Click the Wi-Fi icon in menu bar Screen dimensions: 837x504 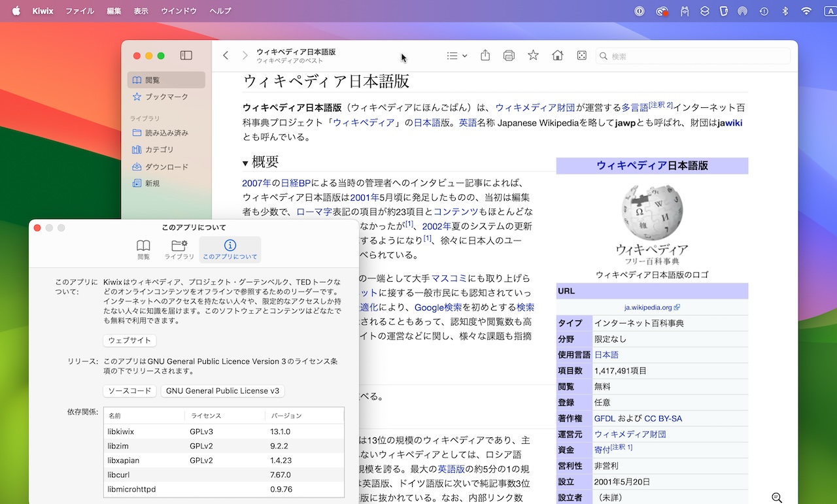pos(806,11)
